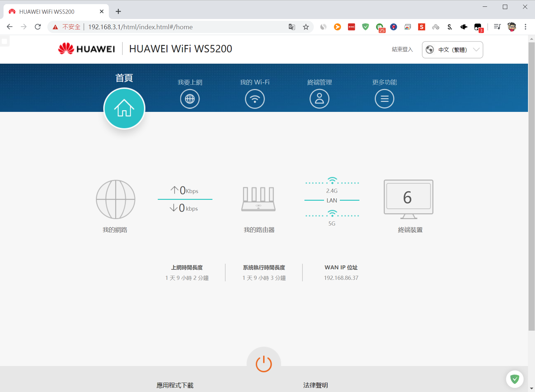Click the terminal devices monitor showing 6

click(x=408, y=199)
